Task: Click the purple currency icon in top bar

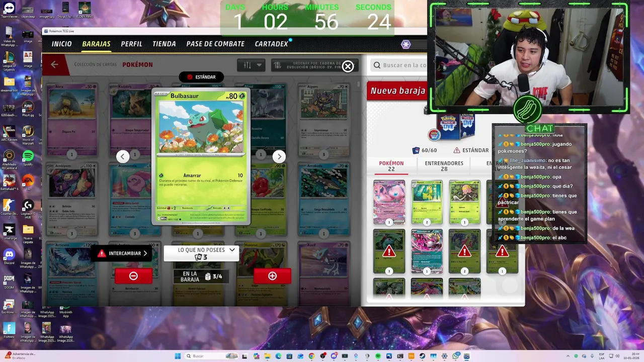Action: click(x=406, y=44)
